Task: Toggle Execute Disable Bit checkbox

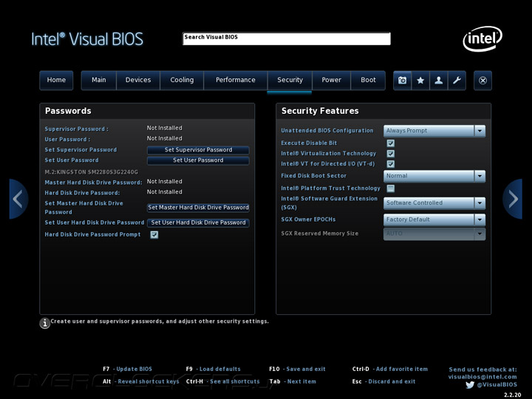Action: (x=391, y=143)
